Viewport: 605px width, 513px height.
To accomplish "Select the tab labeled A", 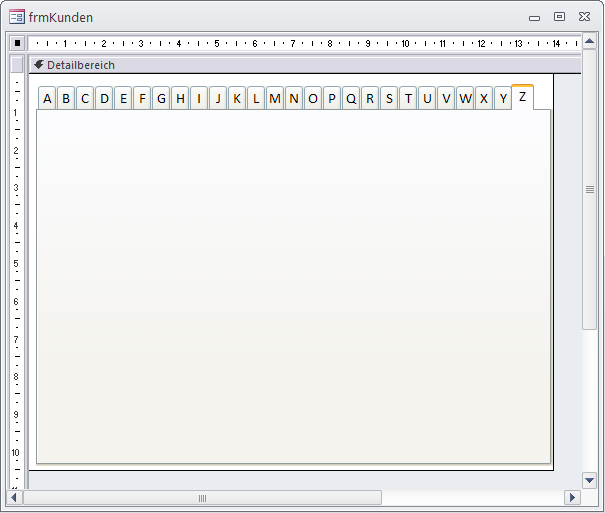I will 47,98.
